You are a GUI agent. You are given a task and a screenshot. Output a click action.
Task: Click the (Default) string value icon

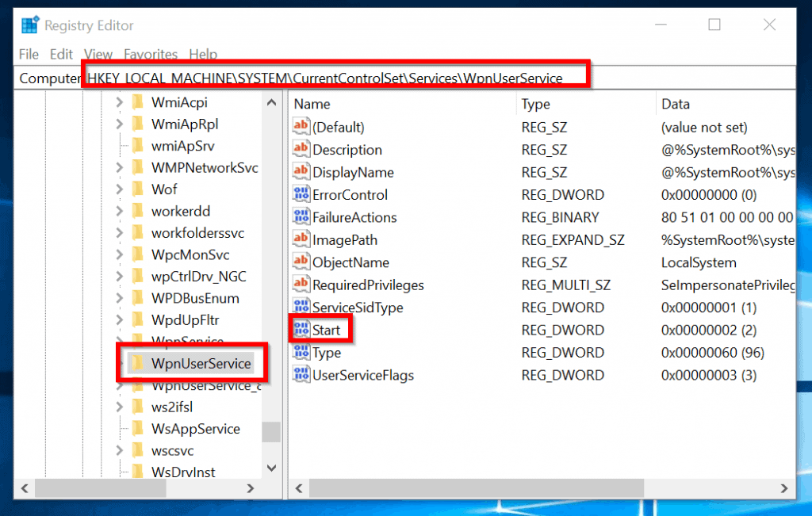(x=301, y=126)
